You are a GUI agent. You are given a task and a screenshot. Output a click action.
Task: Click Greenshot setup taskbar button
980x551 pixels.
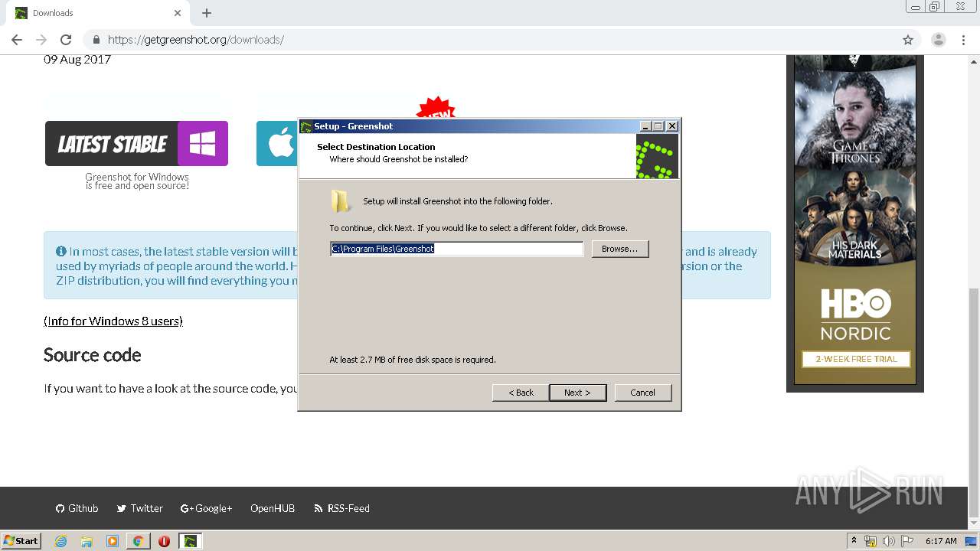(x=191, y=541)
